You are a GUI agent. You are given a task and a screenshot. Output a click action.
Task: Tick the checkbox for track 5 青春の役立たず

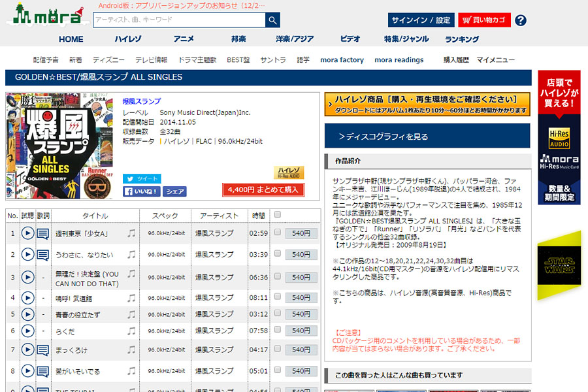coord(278,313)
